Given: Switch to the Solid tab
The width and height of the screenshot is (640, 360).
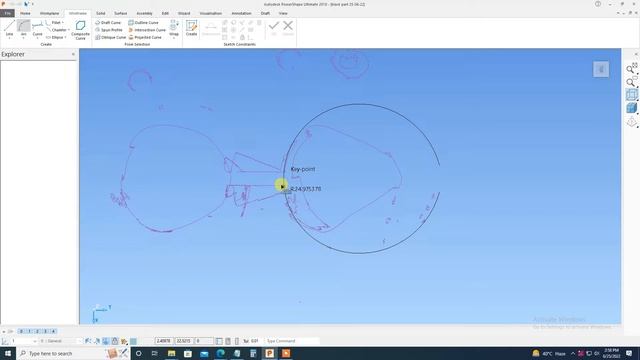Looking at the screenshot, I should (100, 13).
